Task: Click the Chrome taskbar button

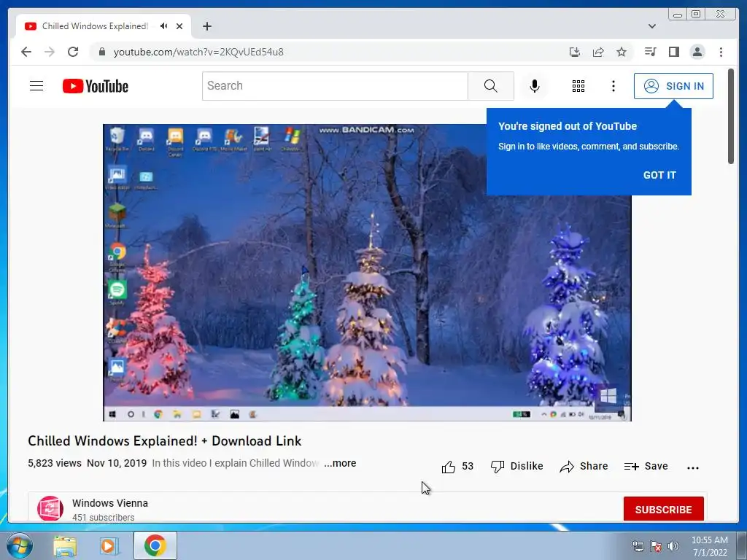Action: [155, 545]
